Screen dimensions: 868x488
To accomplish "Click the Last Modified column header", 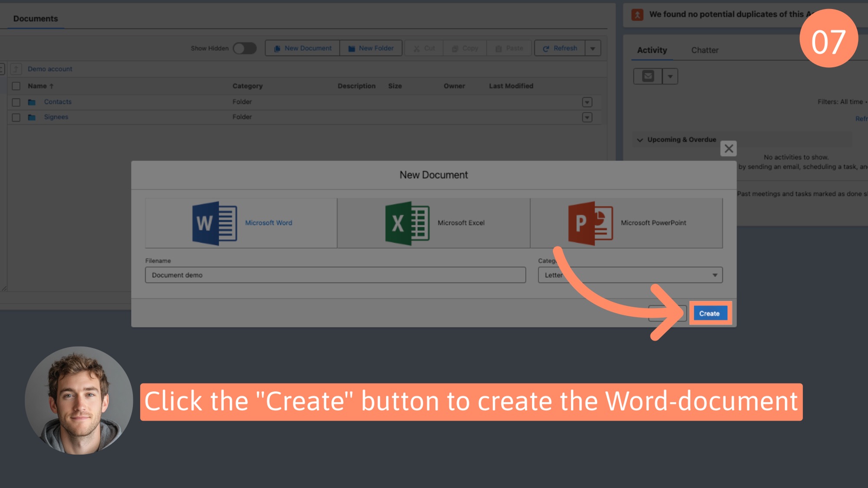I will click(x=511, y=86).
